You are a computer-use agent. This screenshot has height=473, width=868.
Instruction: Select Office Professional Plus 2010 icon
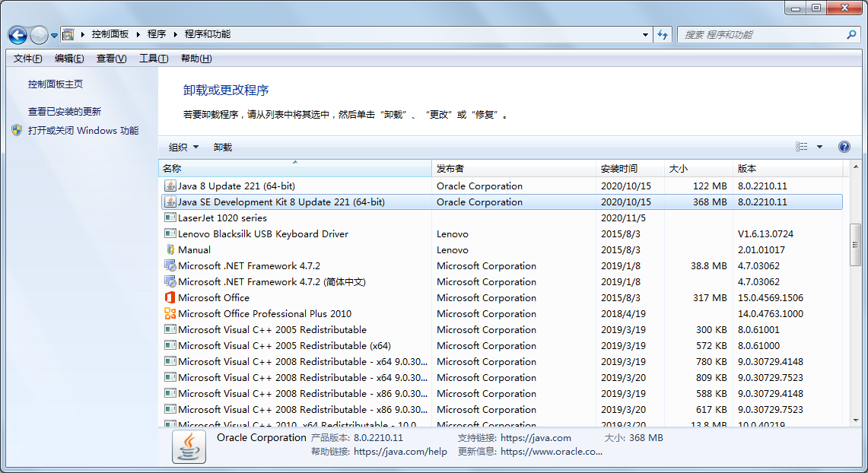170,313
